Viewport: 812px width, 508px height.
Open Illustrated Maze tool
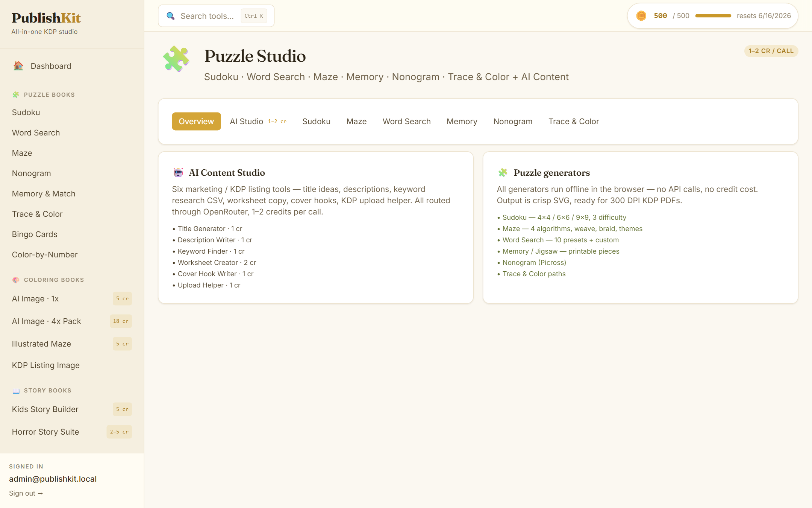(72, 344)
